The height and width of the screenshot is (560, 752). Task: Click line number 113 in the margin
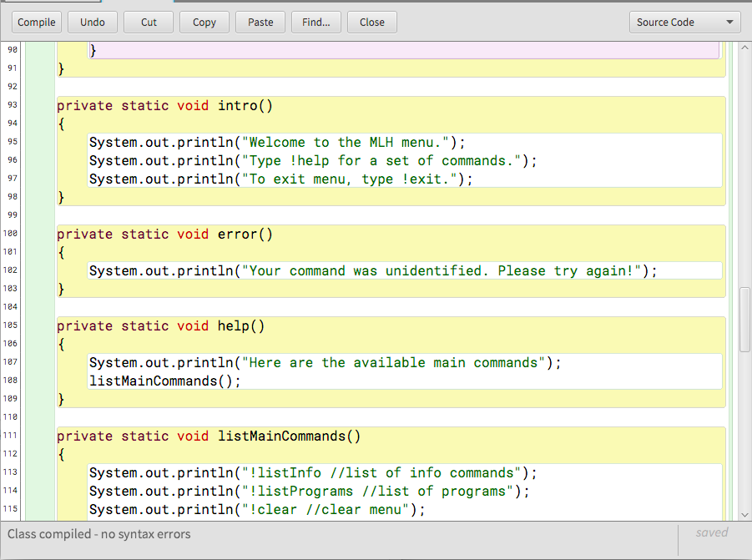point(11,472)
